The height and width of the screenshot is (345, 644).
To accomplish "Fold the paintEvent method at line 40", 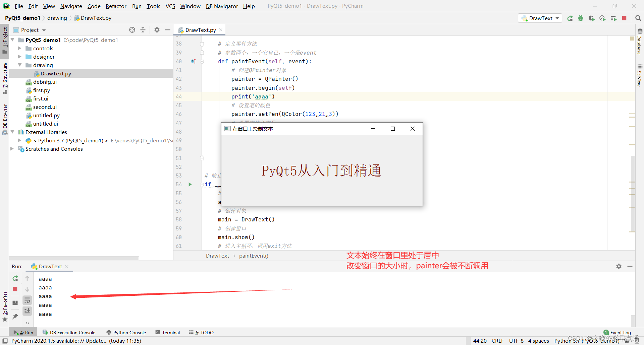I will 202,61.
